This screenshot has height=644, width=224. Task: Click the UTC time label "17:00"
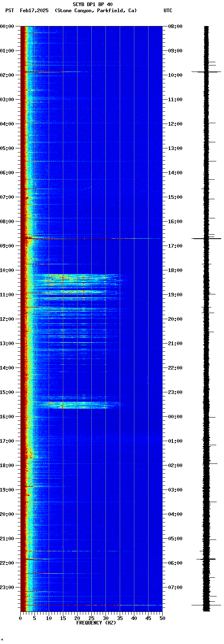(x=175, y=246)
